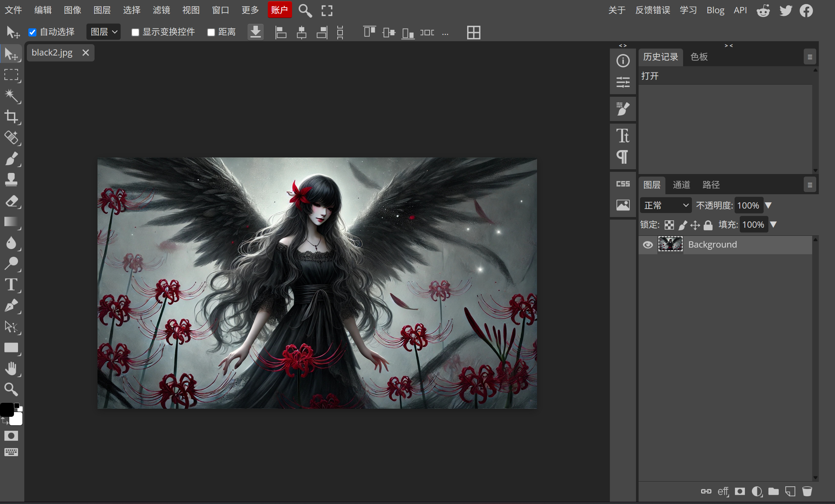
Task: Select the Magic Wand tool
Action: (x=11, y=96)
